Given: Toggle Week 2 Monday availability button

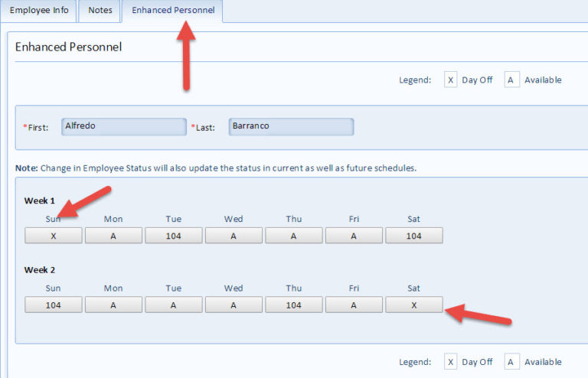Looking at the screenshot, I should click(113, 305).
